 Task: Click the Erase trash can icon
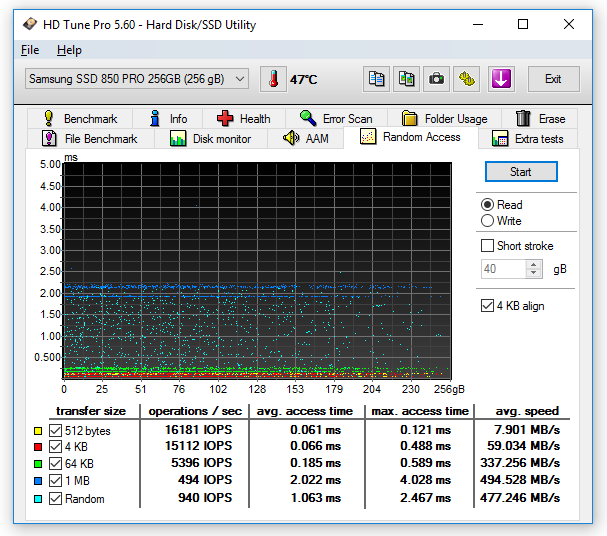coord(523,118)
